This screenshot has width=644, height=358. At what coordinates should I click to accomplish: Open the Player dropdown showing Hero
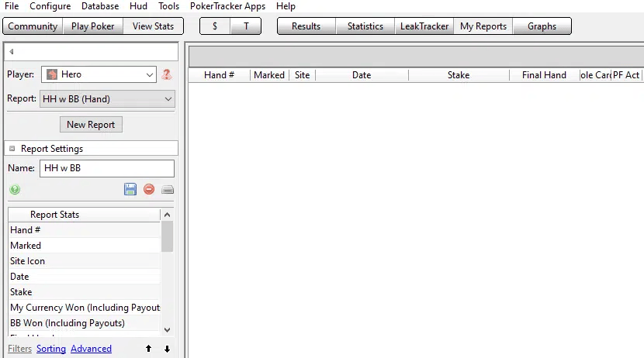(x=99, y=74)
